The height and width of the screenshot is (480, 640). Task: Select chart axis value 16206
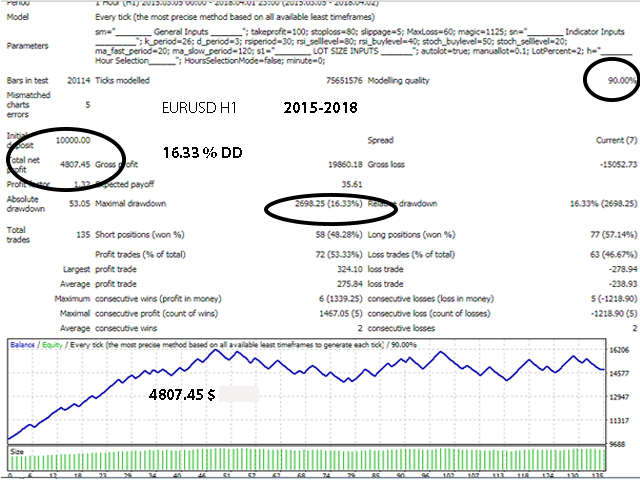click(619, 350)
